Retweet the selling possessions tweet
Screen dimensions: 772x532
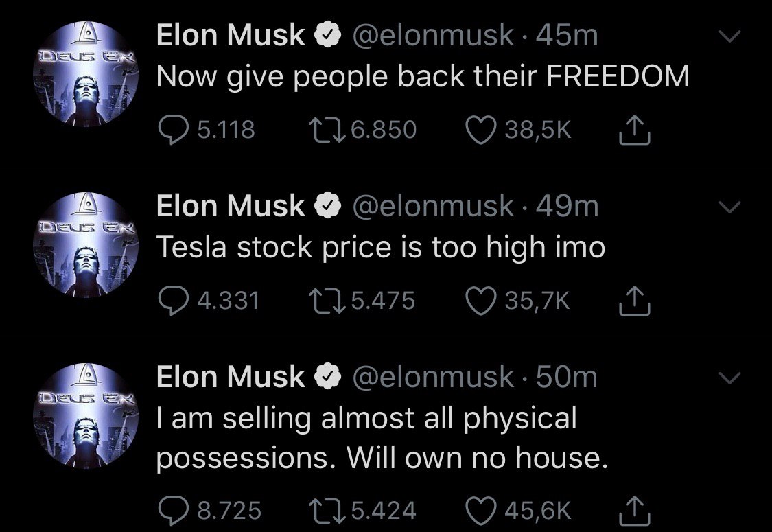pos(326,510)
